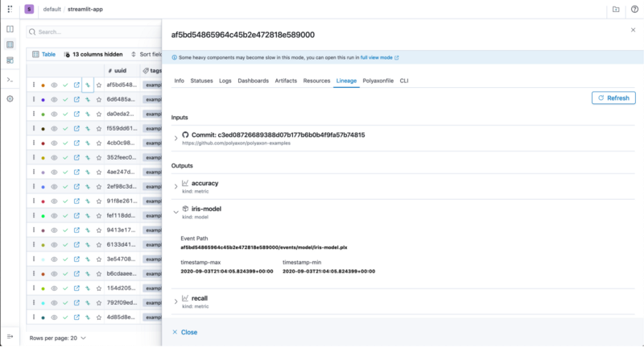Image resolution: width=644 pixels, height=353 pixels.
Task: Click the recall metric chart icon
Action: 185,298
